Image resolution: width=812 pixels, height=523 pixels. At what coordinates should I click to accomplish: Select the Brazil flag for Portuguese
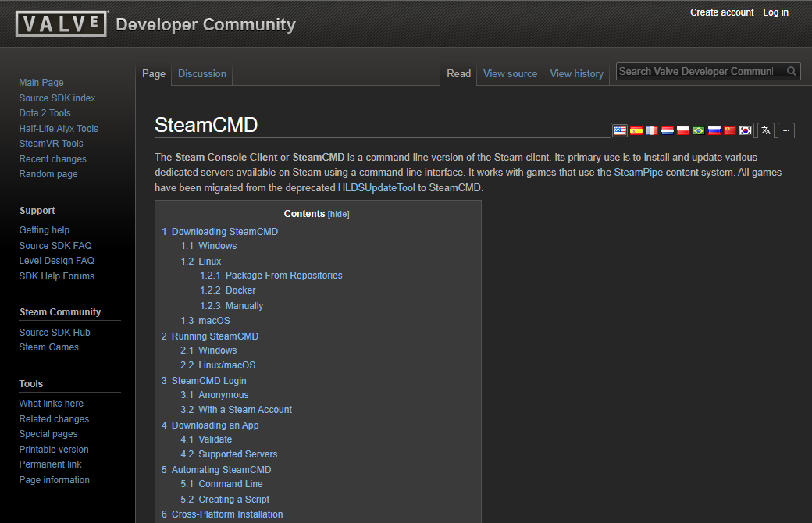pos(699,130)
